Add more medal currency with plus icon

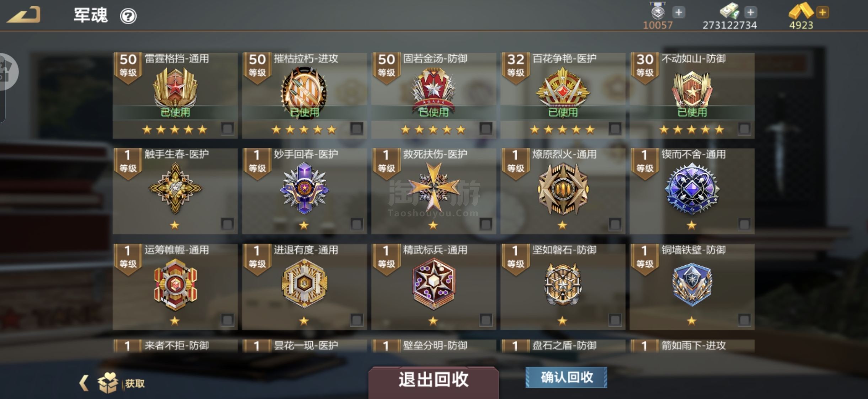679,12
